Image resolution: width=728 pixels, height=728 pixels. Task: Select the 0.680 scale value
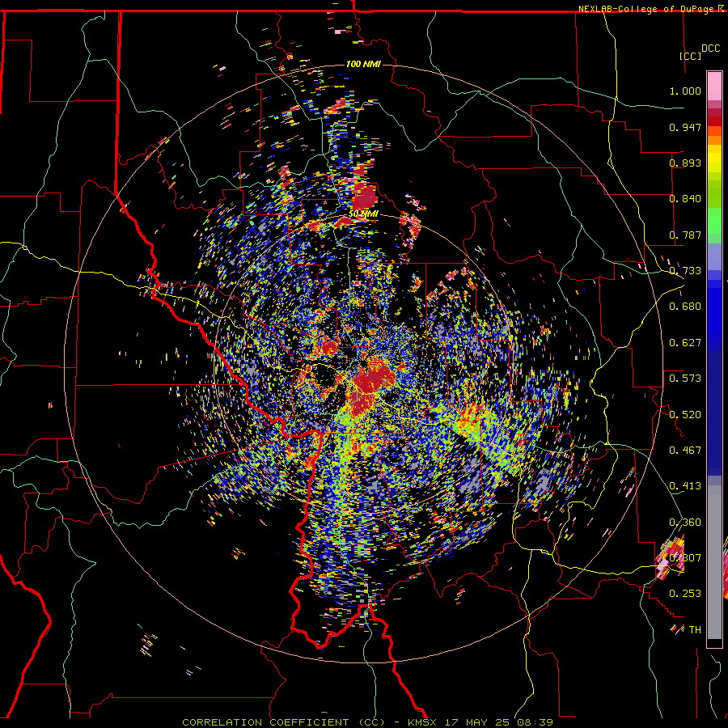point(685,307)
